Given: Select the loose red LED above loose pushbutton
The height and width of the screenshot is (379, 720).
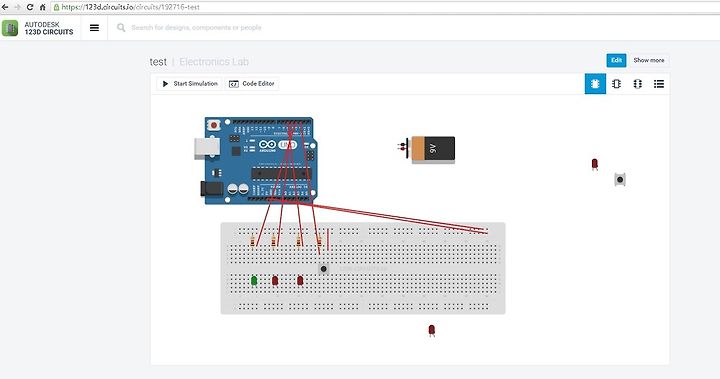Looking at the screenshot, I should (595, 164).
